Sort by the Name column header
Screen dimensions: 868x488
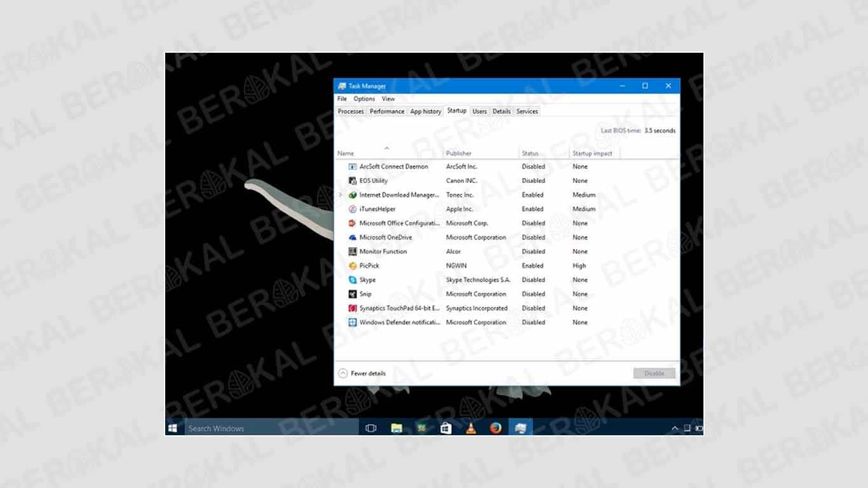point(389,152)
